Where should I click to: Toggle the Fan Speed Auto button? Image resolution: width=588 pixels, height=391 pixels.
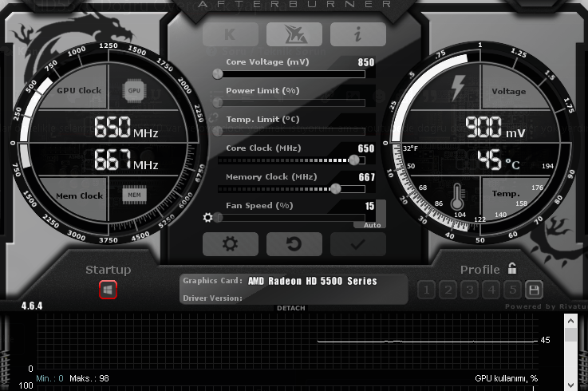tap(372, 225)
